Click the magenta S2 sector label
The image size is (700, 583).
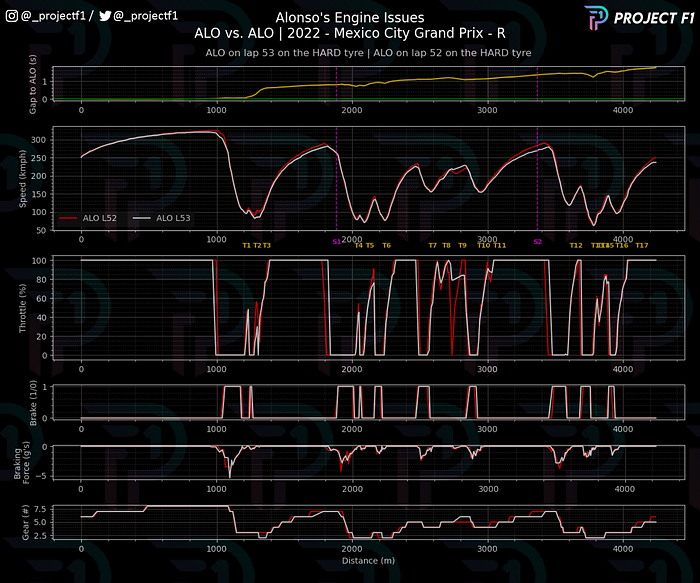pos(538,242)
